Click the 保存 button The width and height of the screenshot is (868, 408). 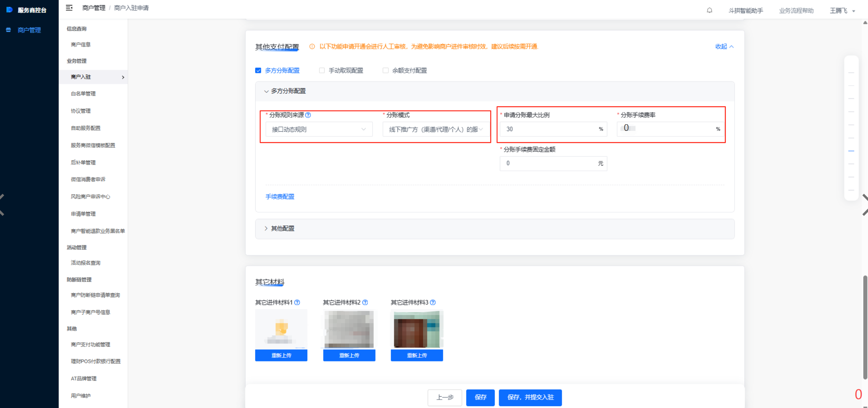[x=480, y=397]
